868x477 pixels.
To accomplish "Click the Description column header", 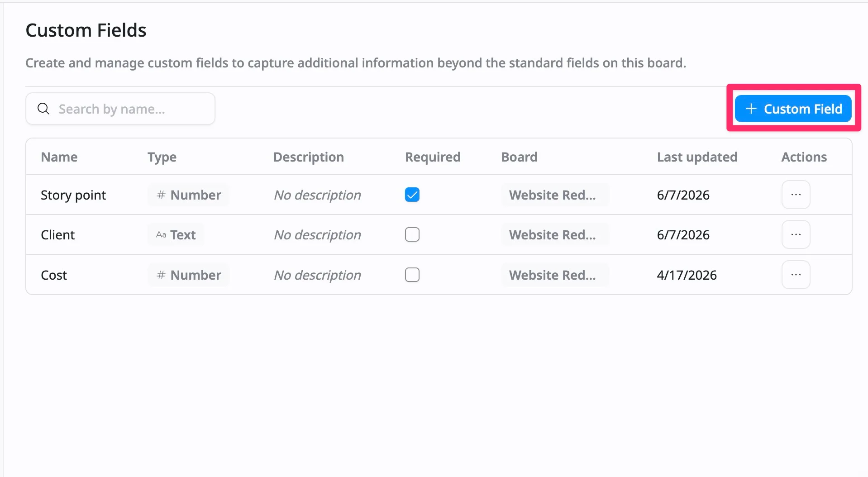I will 309,157.
